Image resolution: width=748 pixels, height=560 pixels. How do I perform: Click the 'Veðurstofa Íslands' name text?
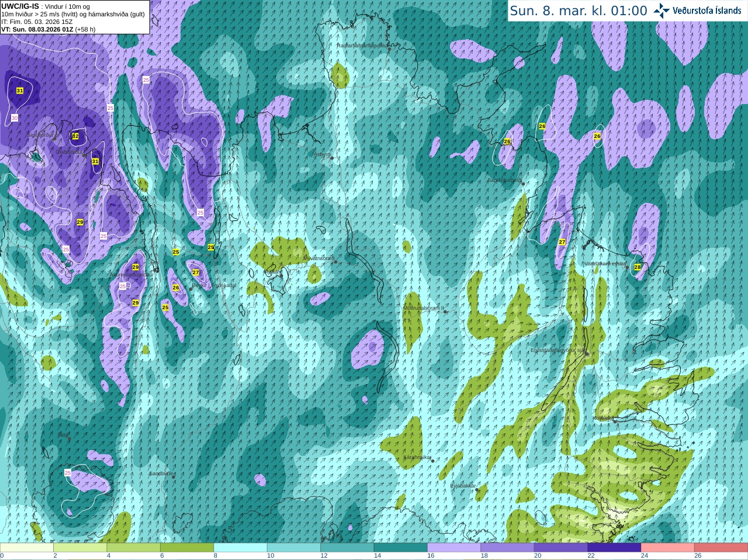707,11
